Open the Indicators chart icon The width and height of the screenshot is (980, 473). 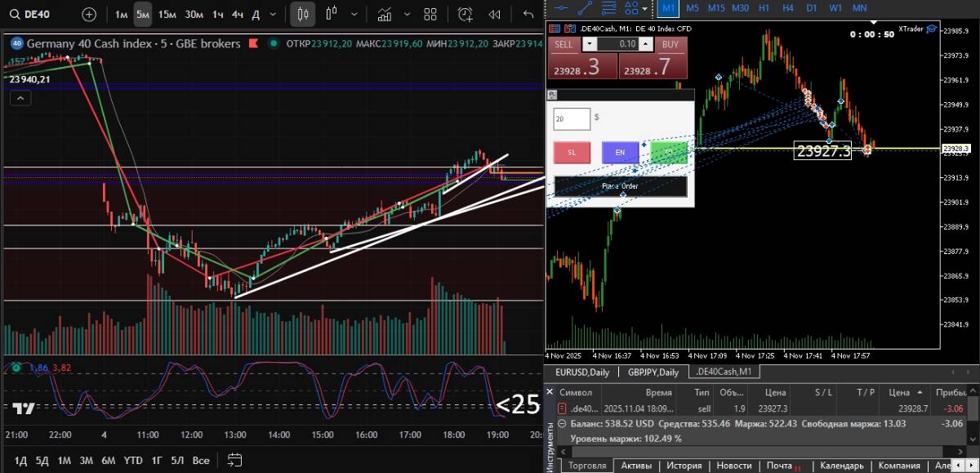pos(385,14)
